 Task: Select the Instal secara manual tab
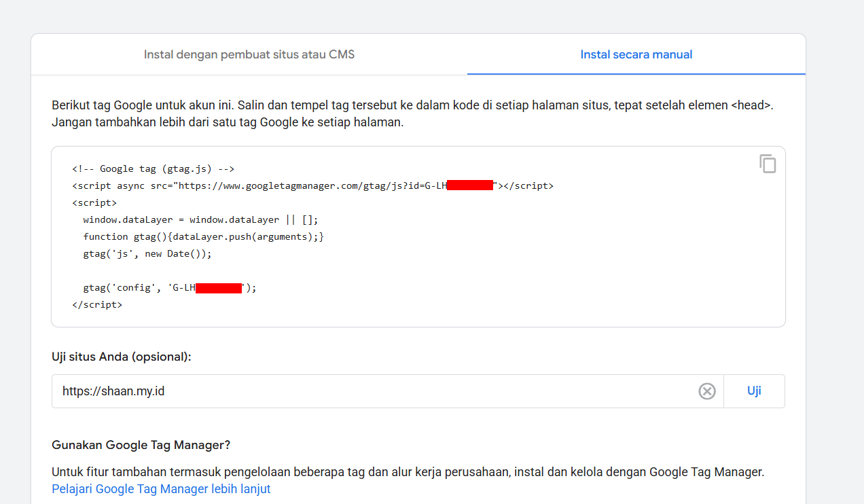(636, 54)
